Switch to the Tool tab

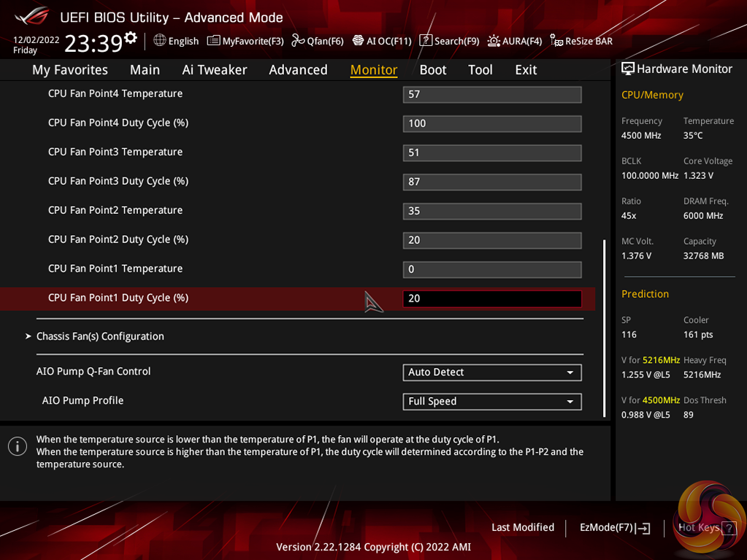480,70
